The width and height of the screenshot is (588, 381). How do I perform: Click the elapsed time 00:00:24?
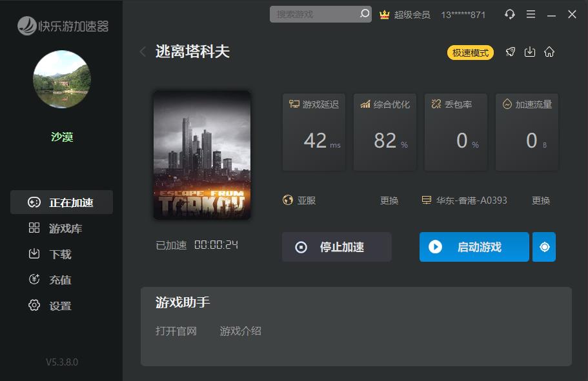click(216, 245)
